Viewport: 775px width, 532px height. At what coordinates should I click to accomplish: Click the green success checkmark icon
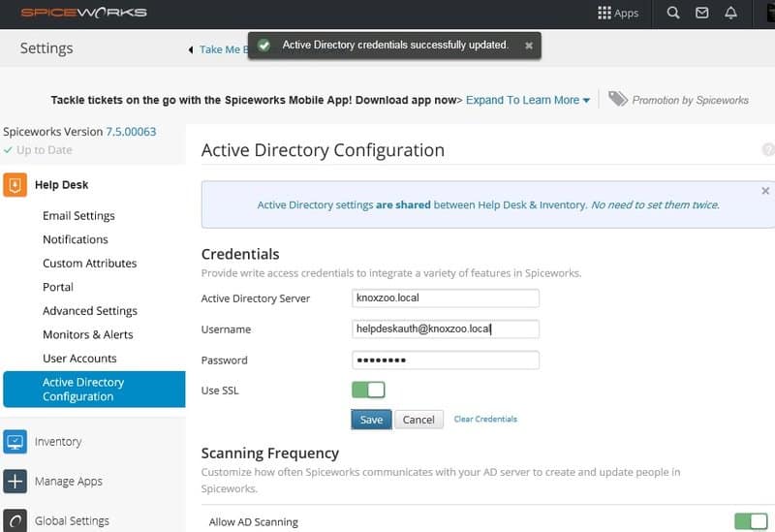click(x=263, y=46)
